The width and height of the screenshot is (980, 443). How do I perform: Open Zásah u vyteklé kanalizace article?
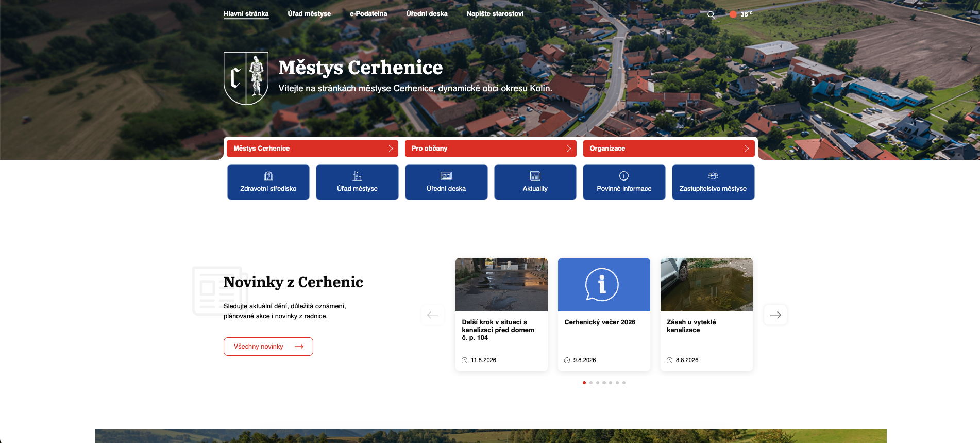coord(691,326)
